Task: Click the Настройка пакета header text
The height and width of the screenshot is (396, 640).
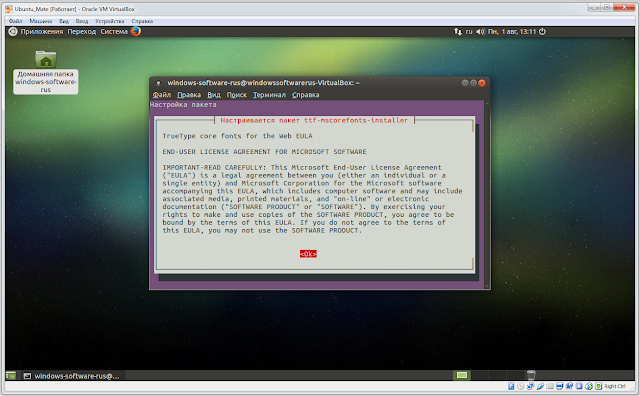Action: pos(183,105)
